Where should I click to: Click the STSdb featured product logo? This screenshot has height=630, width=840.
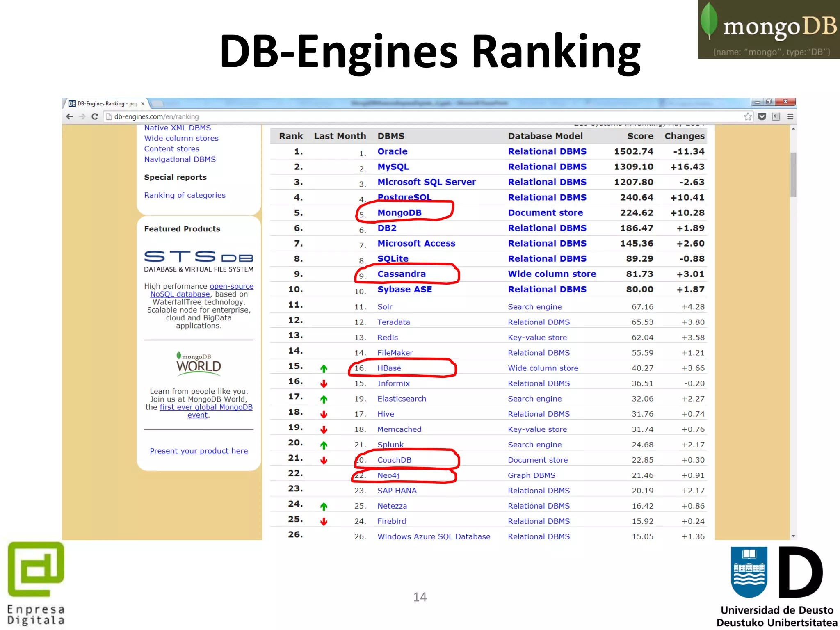199,261
